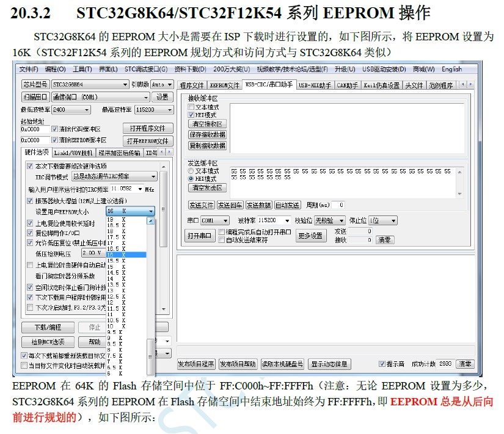Viewport: 504px width, 434px height.
Task: Switch to USB-HID助手 tab
Action: click(x=315, y=85)
